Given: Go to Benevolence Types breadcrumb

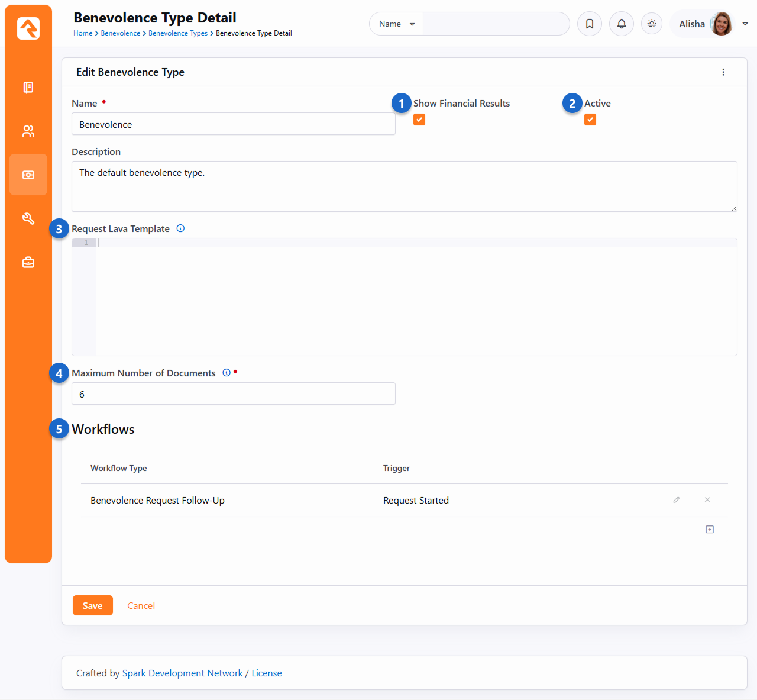Looking at the screenshot, I should pyautogui.click(x=178, y=33).
